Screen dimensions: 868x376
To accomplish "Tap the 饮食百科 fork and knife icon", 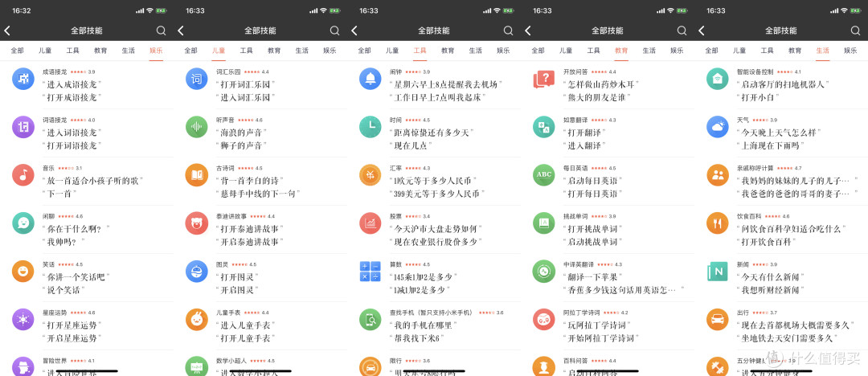I will (x=718, y=223).
